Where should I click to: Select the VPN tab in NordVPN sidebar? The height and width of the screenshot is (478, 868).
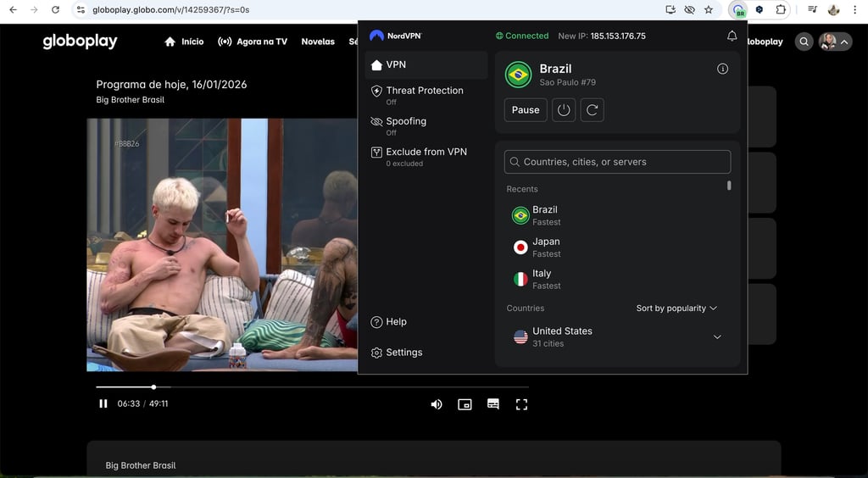tap(426, 64)
